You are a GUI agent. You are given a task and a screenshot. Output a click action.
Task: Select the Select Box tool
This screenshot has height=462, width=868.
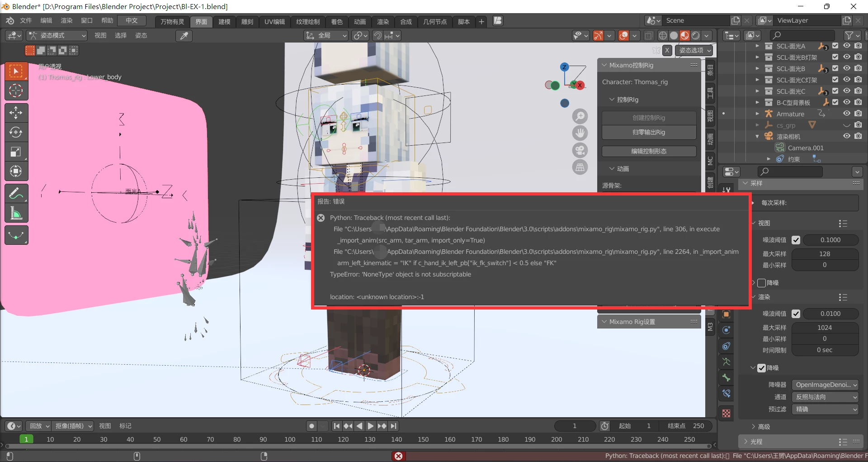coord(16,71)
